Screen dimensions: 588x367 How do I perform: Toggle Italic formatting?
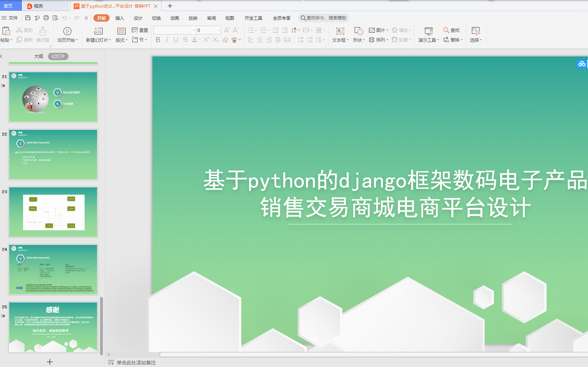167,40
